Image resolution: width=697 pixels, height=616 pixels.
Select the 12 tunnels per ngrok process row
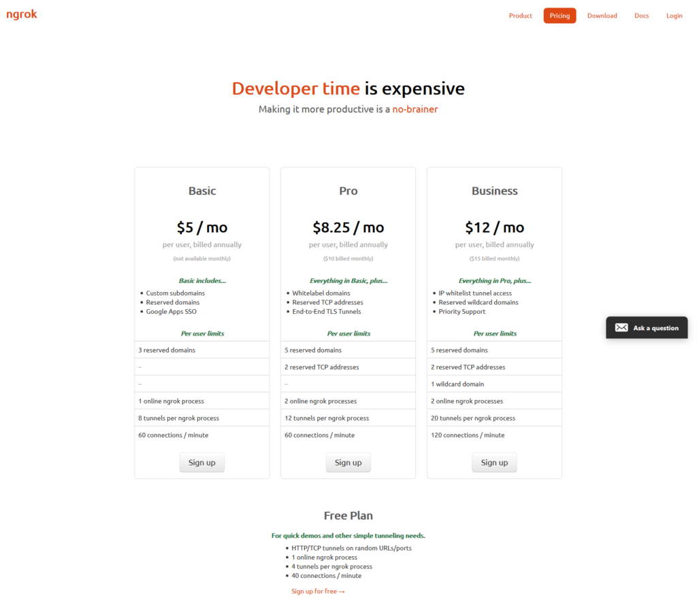[x=348, y=418]
